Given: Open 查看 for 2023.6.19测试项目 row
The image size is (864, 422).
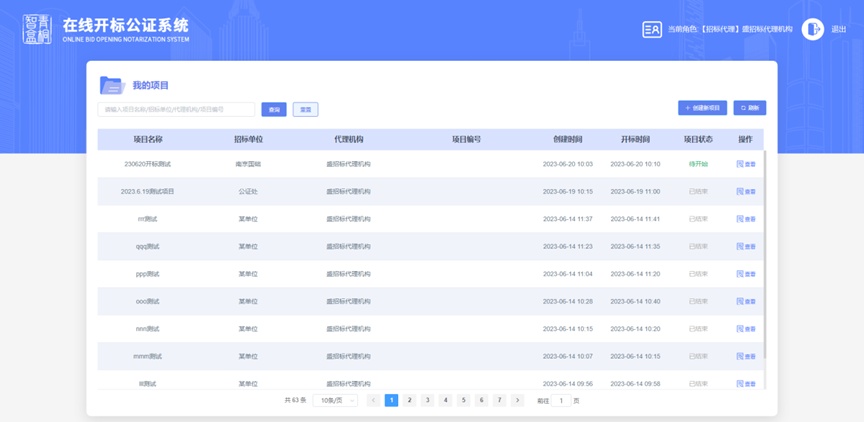Looking at the screenshot, I should pyautogui.click(x=746, y=191).
